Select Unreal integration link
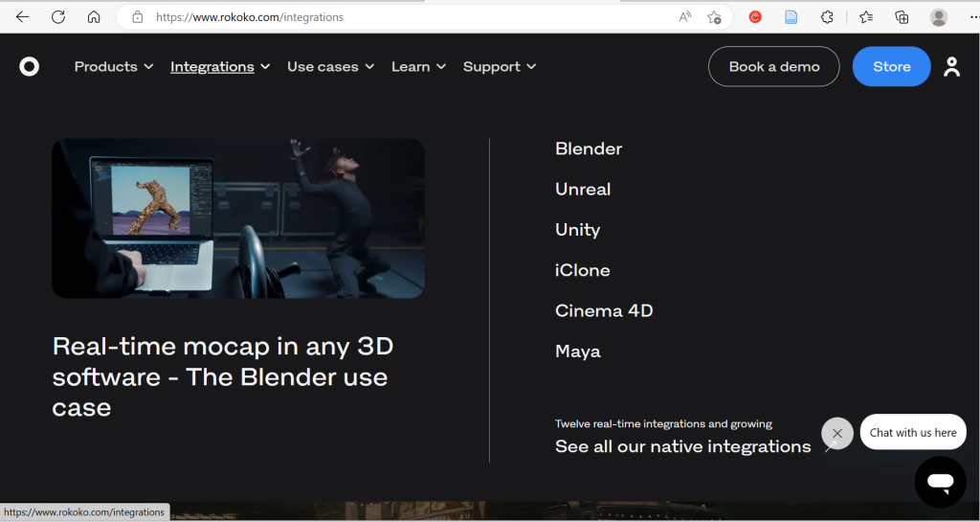Screen dimensions: 980x522 coord(583,190)
